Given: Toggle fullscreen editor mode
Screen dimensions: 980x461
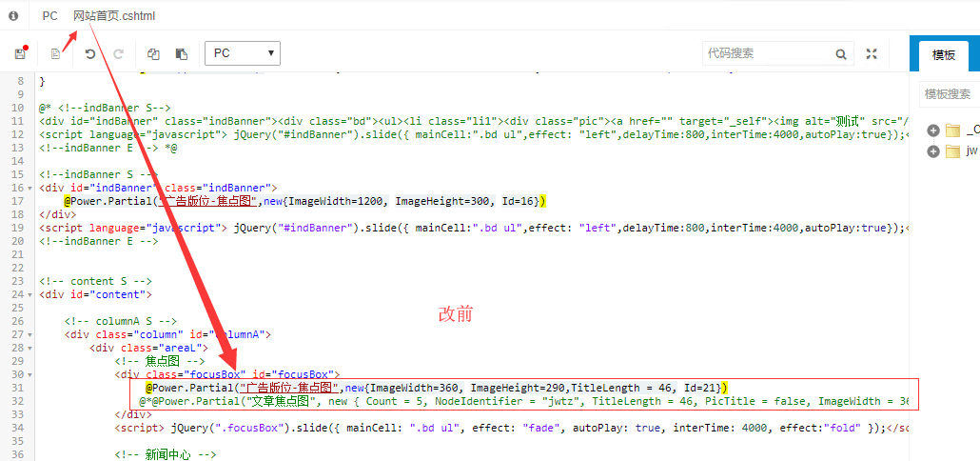Looking at the screenshot, I should [x=871, y=54].
